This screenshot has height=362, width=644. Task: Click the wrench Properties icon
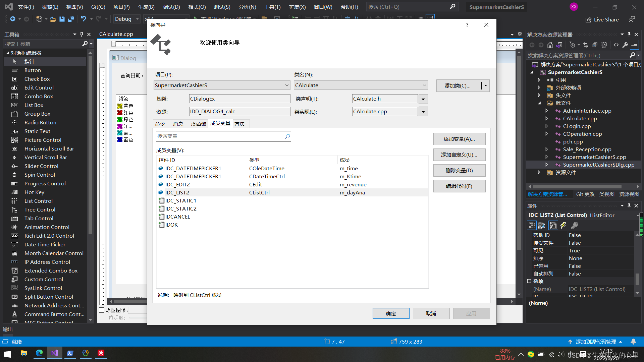coord(625,45)
